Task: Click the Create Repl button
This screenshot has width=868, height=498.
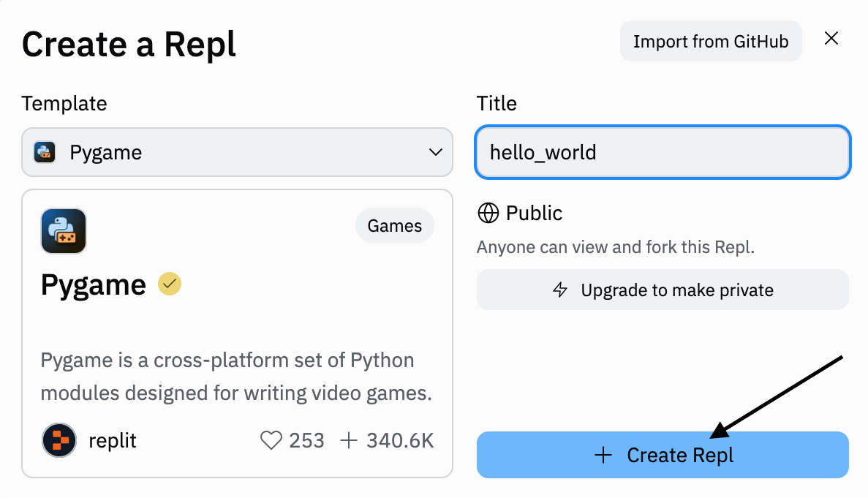Action: pos(663,455)
